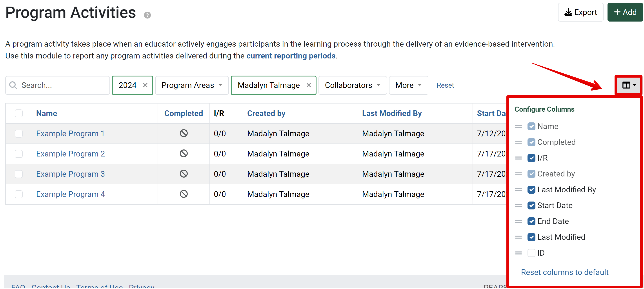Click the help question mark icon beside Program Activities

(147, 15)
